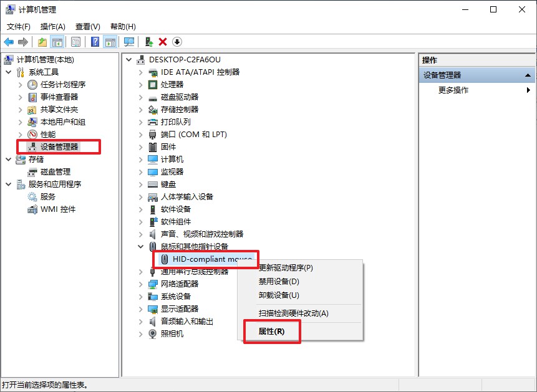Select 服务 in left tree
This screenshot has width=537, height=392.
coord(47,197)
